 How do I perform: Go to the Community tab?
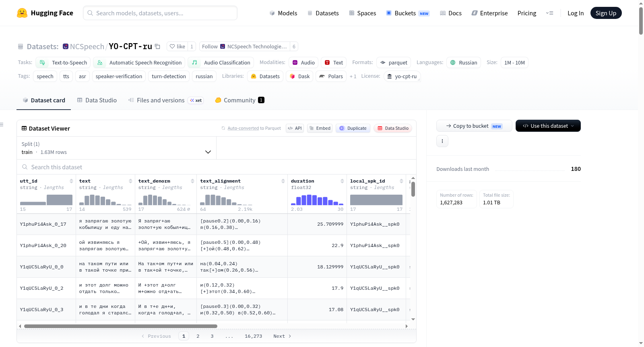tap(240, 100)
